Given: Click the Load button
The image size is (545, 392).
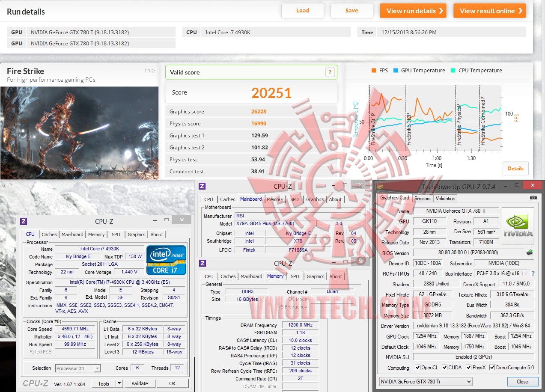Looking at the screenshot, I should pos(303,11).
